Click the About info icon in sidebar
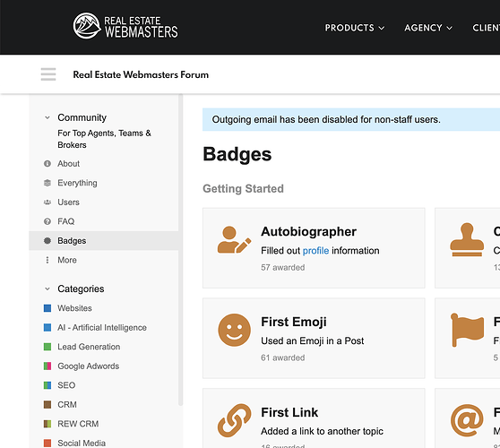 (x=47, y=164)
